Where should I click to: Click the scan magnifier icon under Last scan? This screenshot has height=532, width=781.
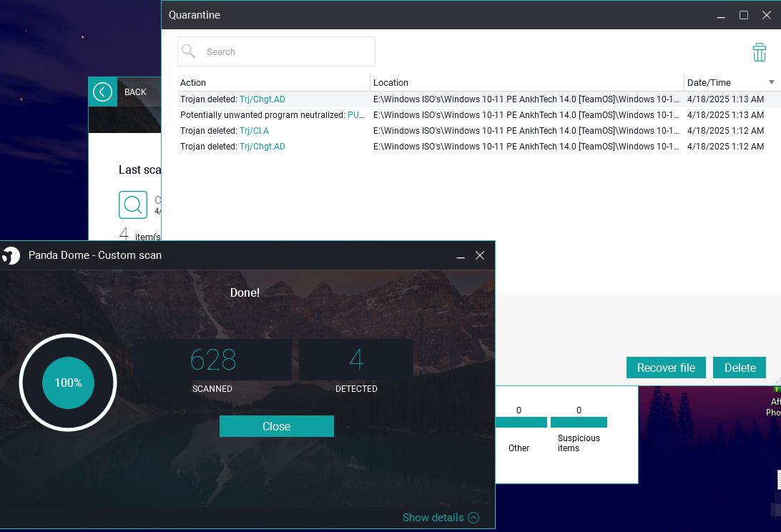[x=133, y=205]
